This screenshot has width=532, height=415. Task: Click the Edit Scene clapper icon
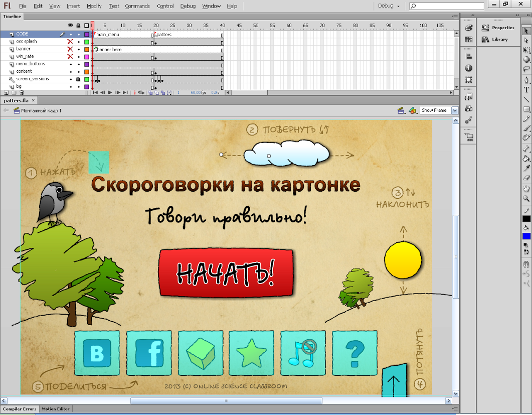pyautogui.click(x=401, y=110)
